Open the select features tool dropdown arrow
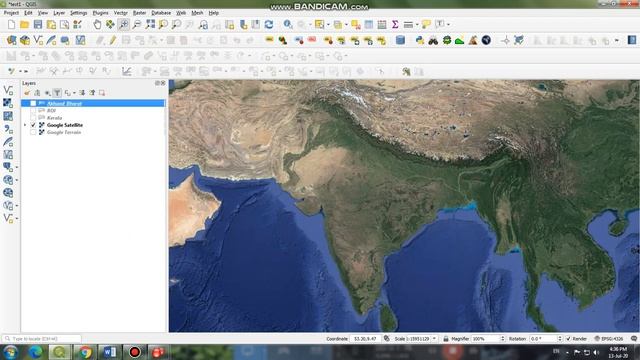The width and height of the screenshot is (640, 360). click(328, 25)
